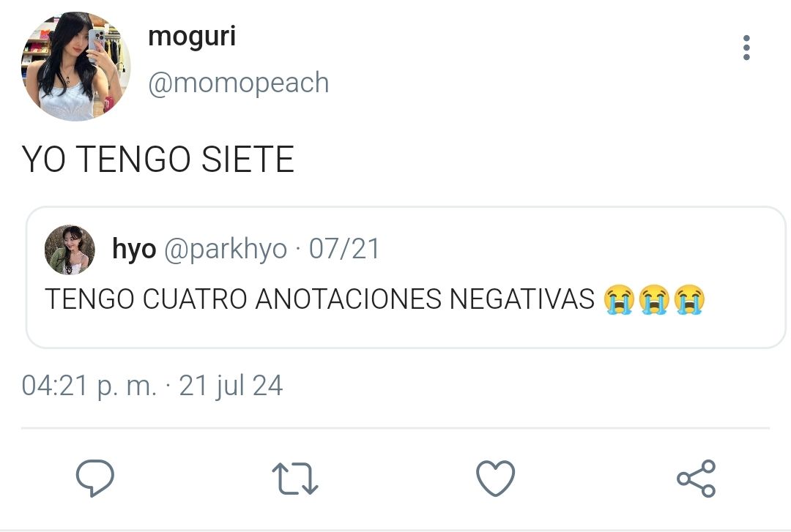
Task: Retweet this post using the arrows icon
Action: point(295,478)
